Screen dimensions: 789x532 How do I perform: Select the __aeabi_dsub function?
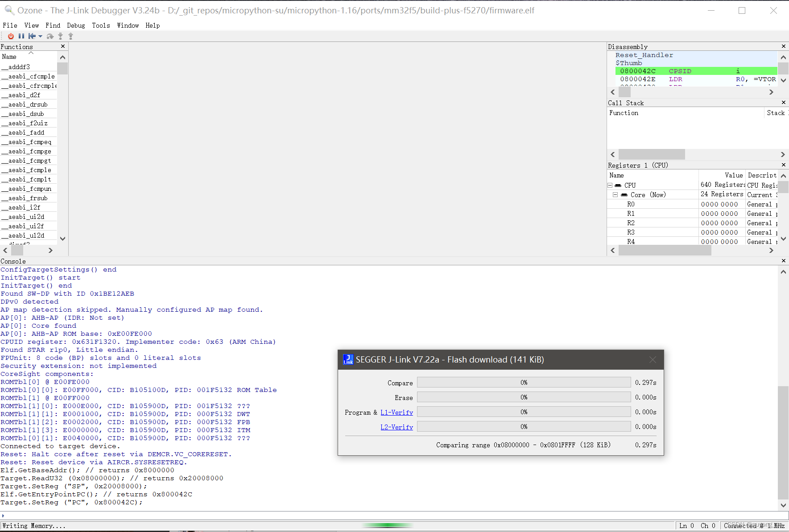(x=29, y=114)
